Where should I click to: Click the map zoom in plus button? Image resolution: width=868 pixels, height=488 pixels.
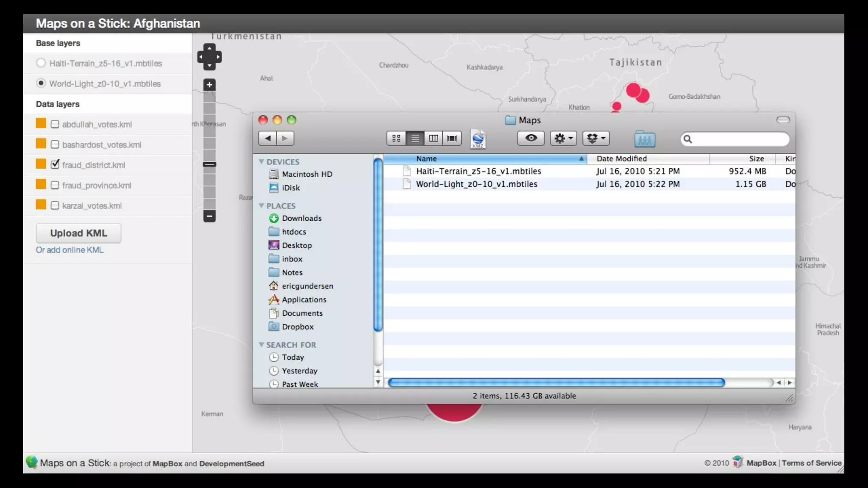[x=209, y=85]
